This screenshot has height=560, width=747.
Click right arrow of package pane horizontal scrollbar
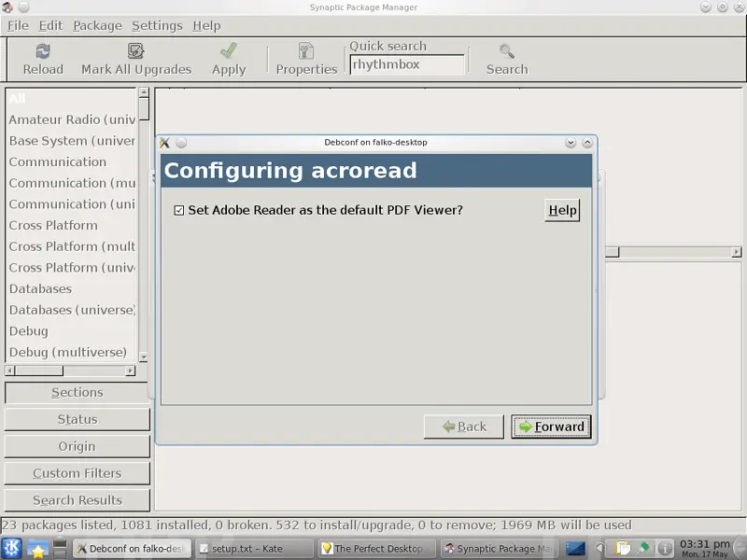(737, 252)
